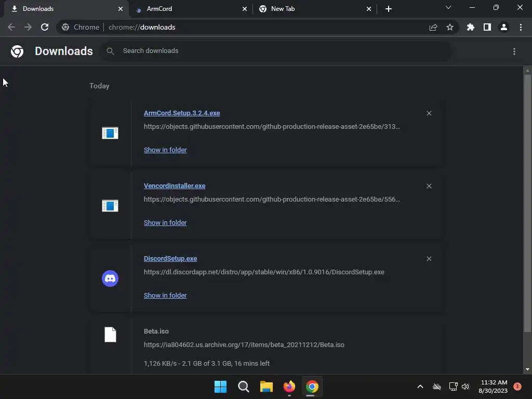The height and width of the screenshot is (399, 532).
Task: Show DiscordSetup.exe in folder
Action: (x=165, y=295)
